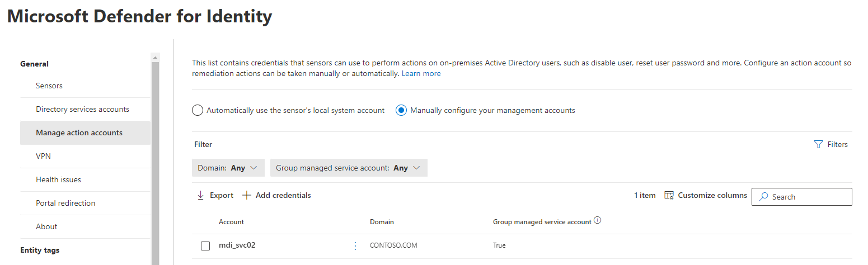Select the mdi_svc02 row checkbox
Screen dimensions: 868x265
click(x=205, y=246)
